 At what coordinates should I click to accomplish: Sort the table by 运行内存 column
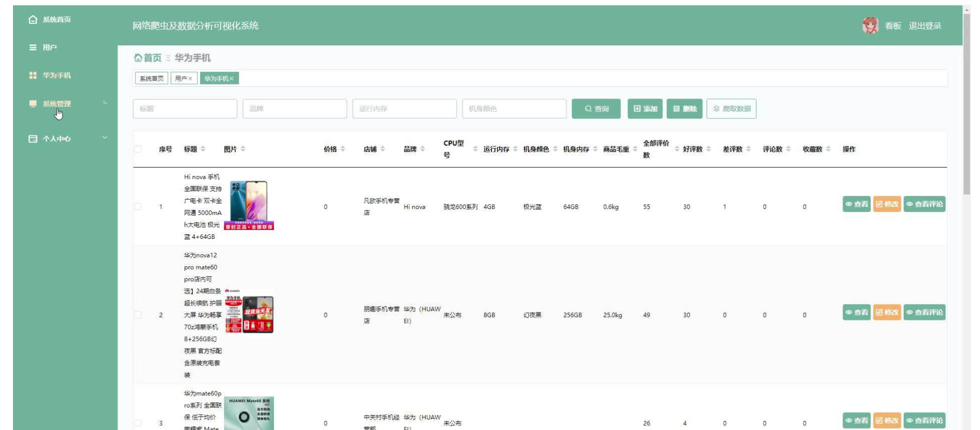tap(515, 149)
